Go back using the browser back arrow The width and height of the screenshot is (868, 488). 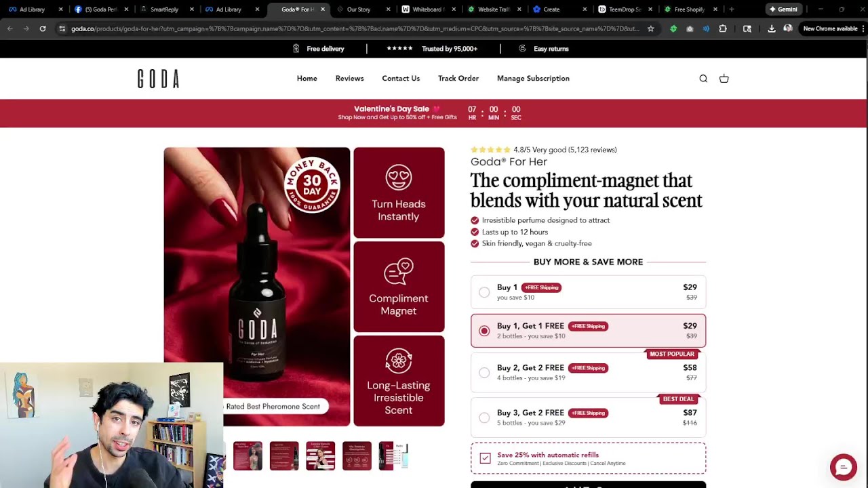10,28
